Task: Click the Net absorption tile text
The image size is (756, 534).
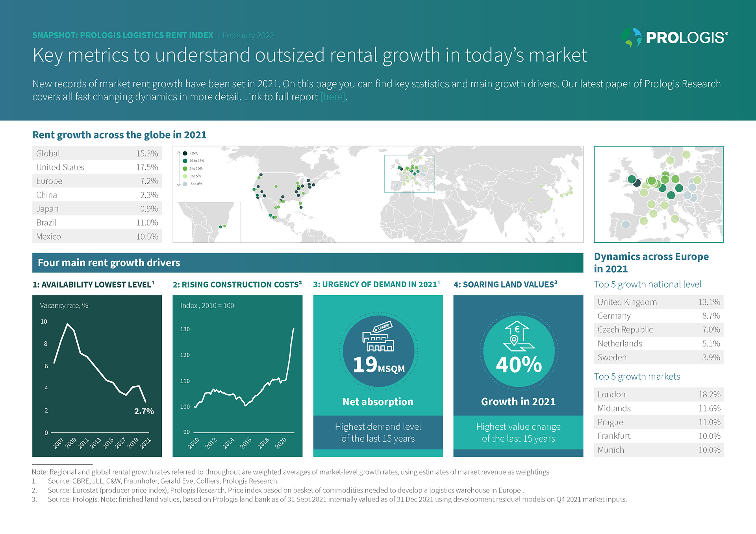Action: [x=378, y=402]
